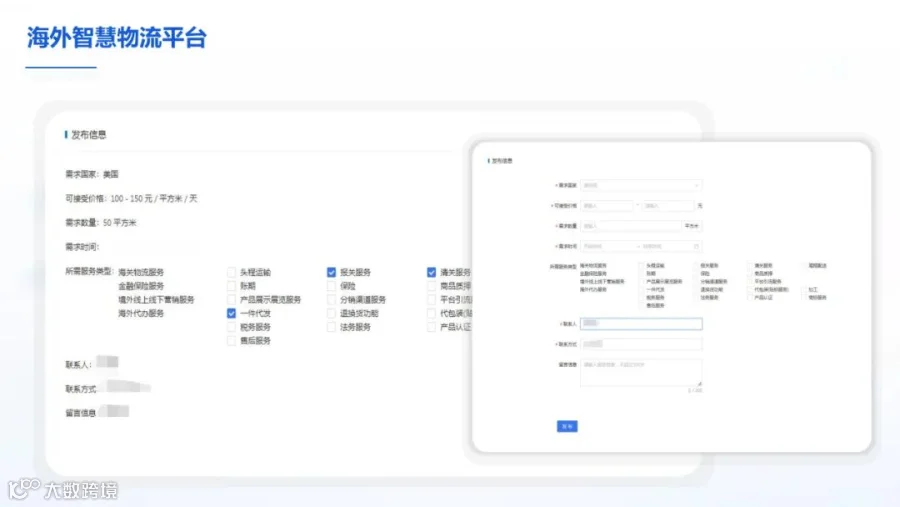Click 需求时间 start date field
900x507 pixels.
coord(608,246)
